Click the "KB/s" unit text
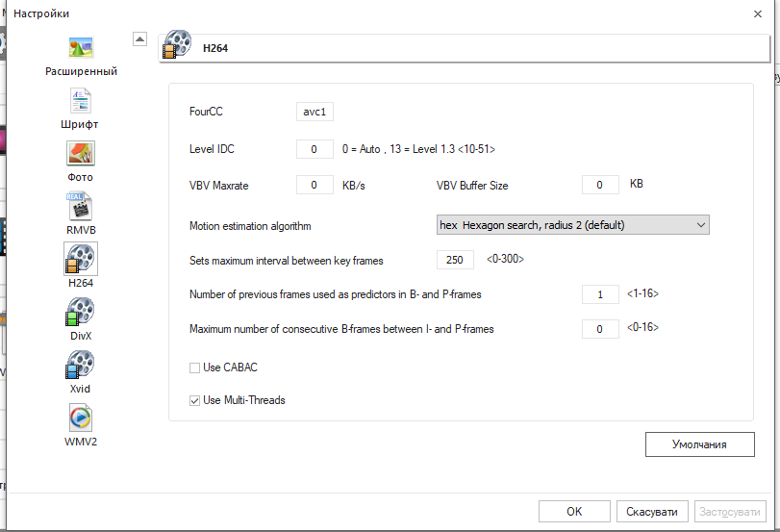 point(353,186)
